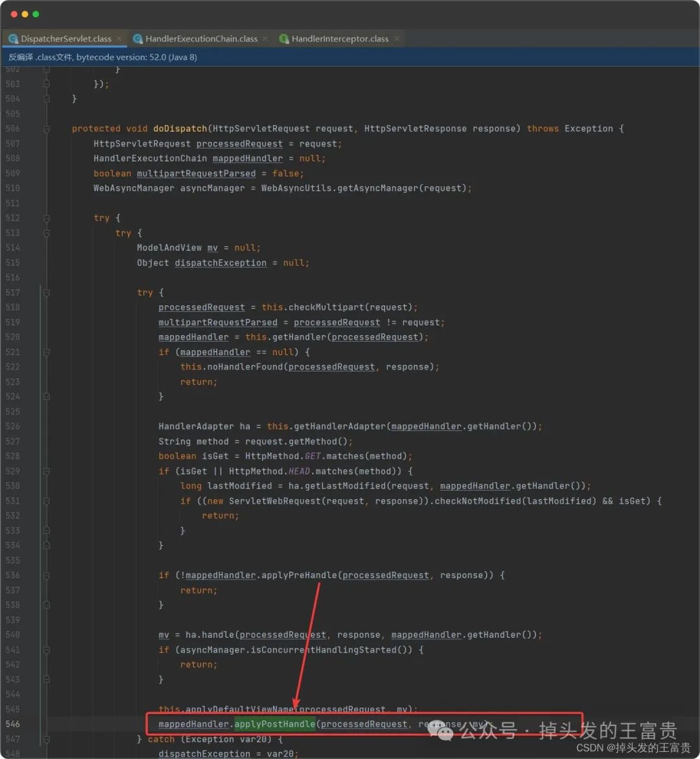Click the fold end marker at line 538
Screen dimensions: 700x759
pos(47,605)
